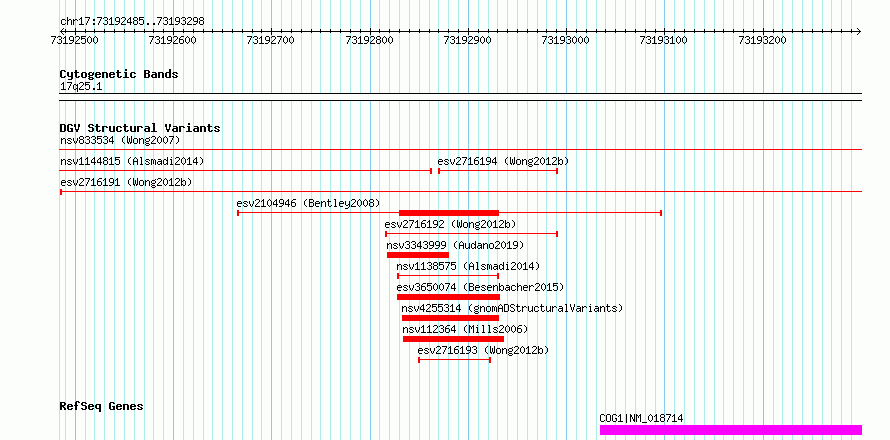
Task: Click the 73193100 ruler tick label
Action: tap(664, 40)
